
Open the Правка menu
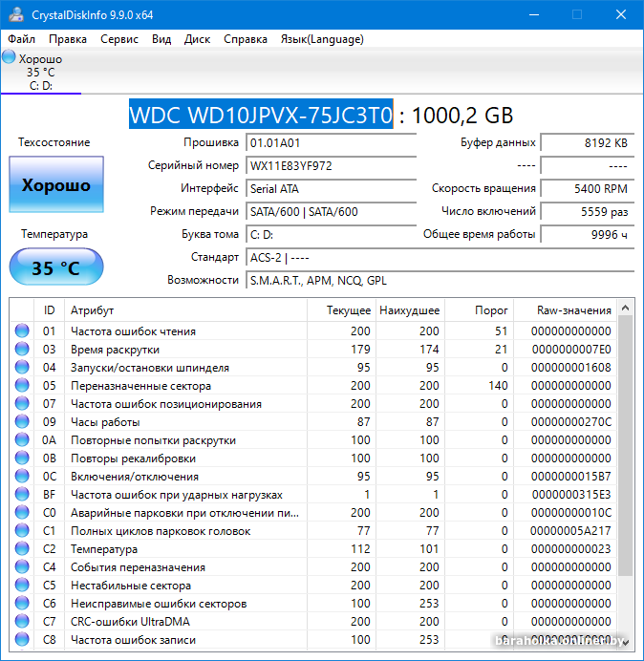point(68,39)
